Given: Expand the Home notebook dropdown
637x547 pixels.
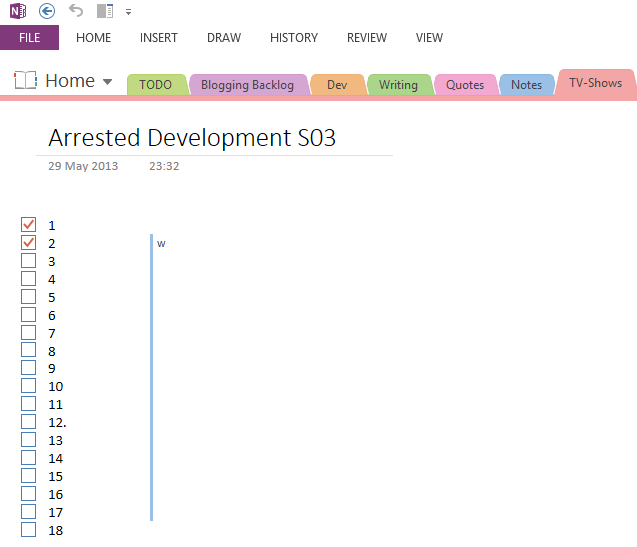Looking at the screenshot, I should click(x=107, y=82).
